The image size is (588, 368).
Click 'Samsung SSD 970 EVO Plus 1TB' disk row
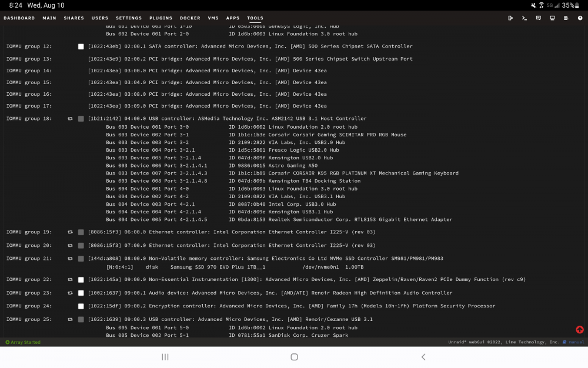click(x=235, y=267)
